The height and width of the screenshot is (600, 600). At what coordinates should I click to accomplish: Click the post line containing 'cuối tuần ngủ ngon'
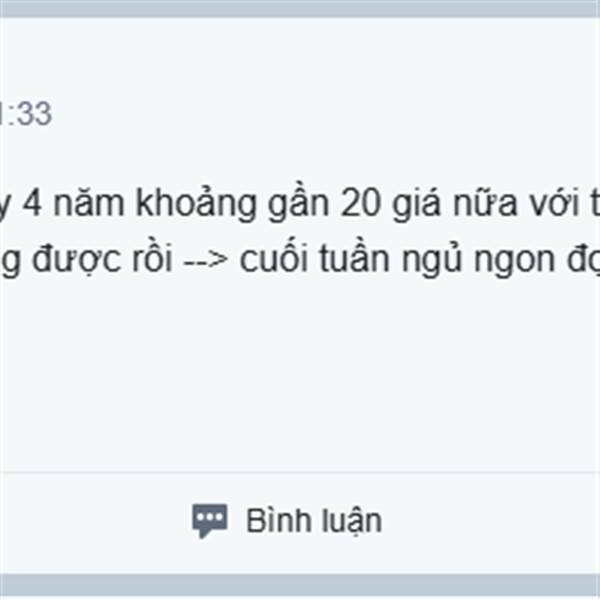[x=300, y=260]
